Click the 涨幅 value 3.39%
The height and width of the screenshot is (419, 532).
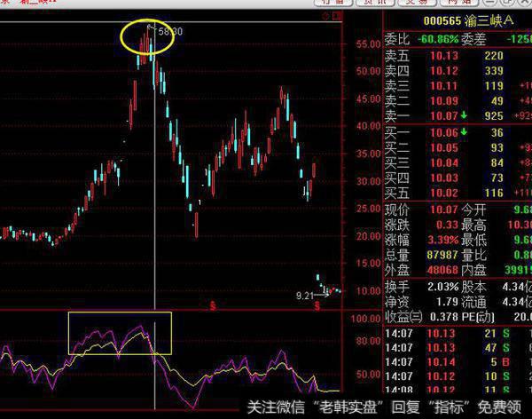(x=442, y=240)
